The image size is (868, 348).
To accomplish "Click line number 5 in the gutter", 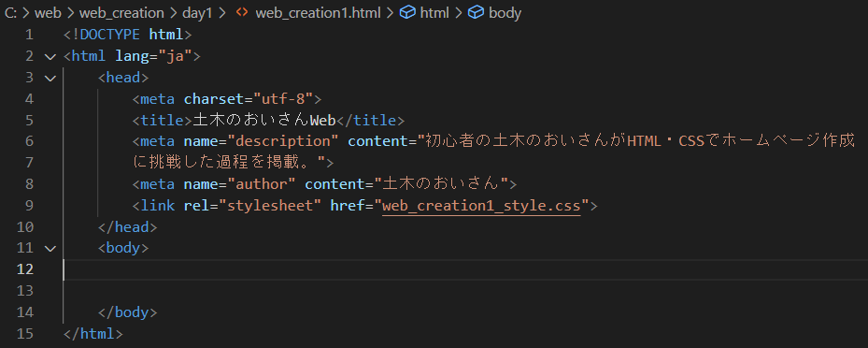I will (x=29, y=121).
